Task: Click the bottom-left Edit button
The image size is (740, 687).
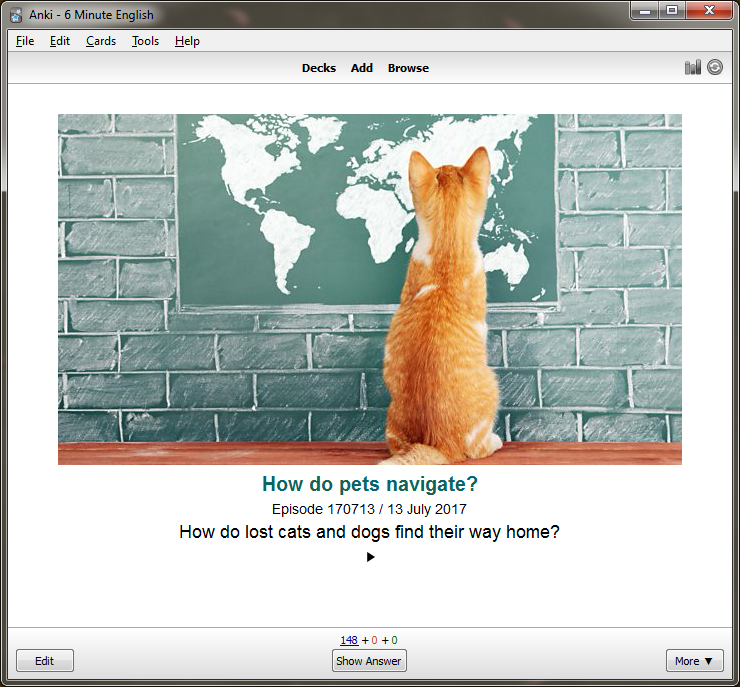Action: [x=45, y=661]
